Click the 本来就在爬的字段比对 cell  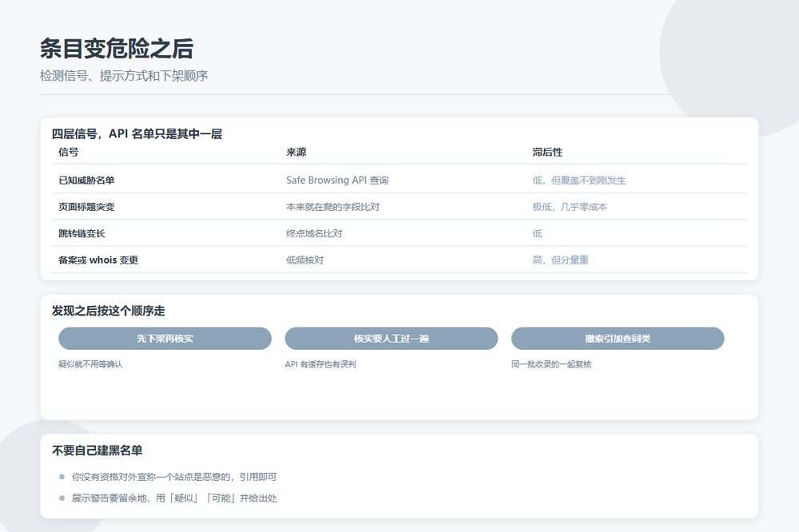(332, 206)
